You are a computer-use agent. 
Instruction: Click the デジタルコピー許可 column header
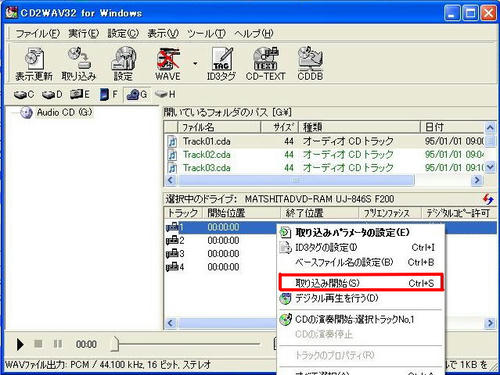(x=459, y=213)
